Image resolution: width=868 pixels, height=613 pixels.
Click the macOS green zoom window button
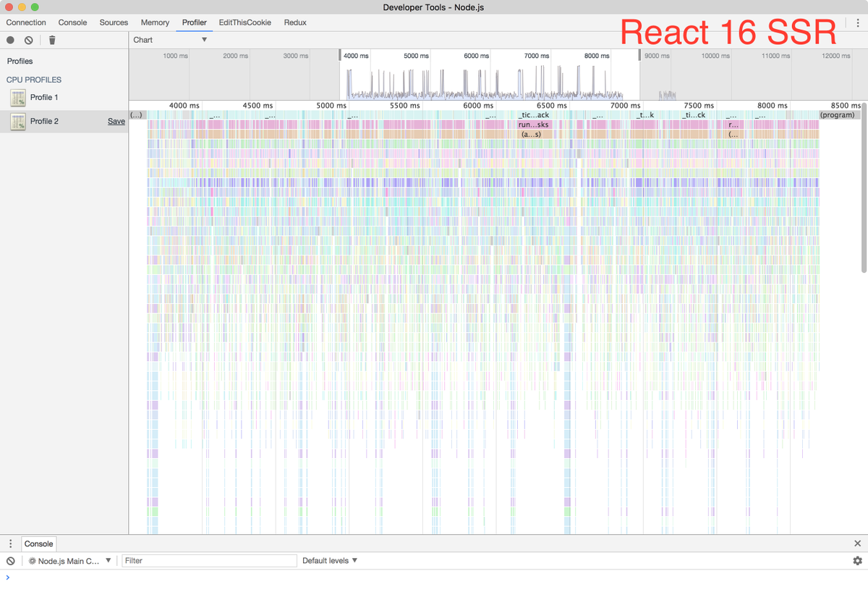click(x=35, y=7)
